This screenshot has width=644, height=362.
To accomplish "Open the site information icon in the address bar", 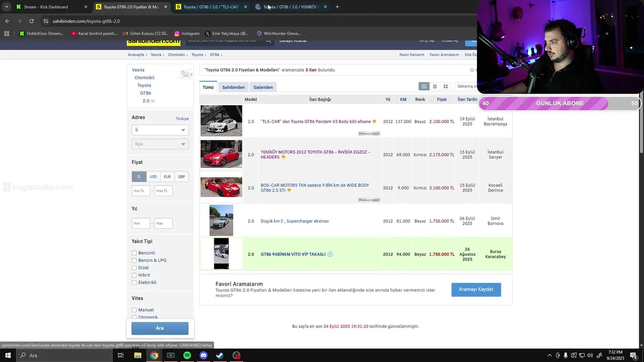I will (46, 21).
